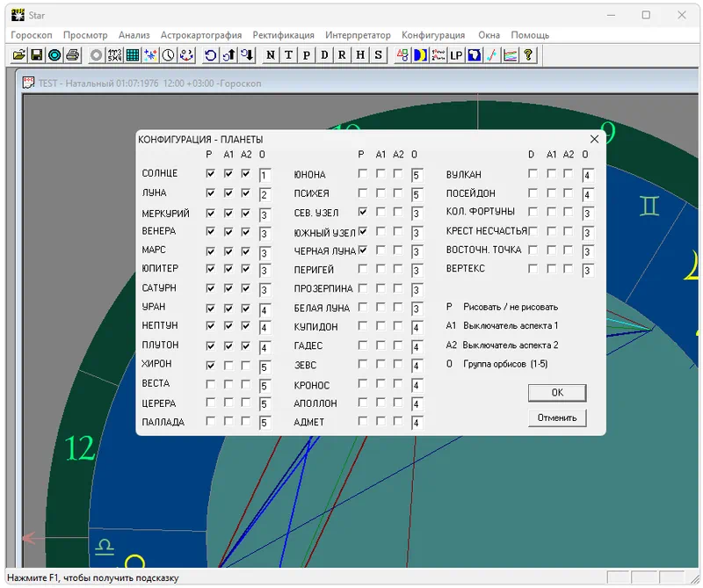
Task: Click the yellow-blue moon phase icon
Action: [420, 55]
